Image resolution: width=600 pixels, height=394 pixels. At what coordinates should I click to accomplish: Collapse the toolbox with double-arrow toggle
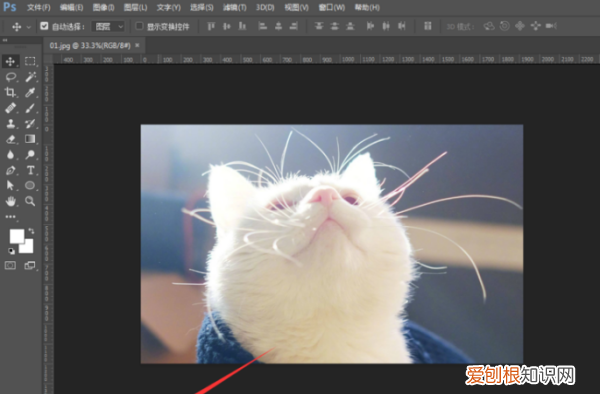click(x=5, y=40)
